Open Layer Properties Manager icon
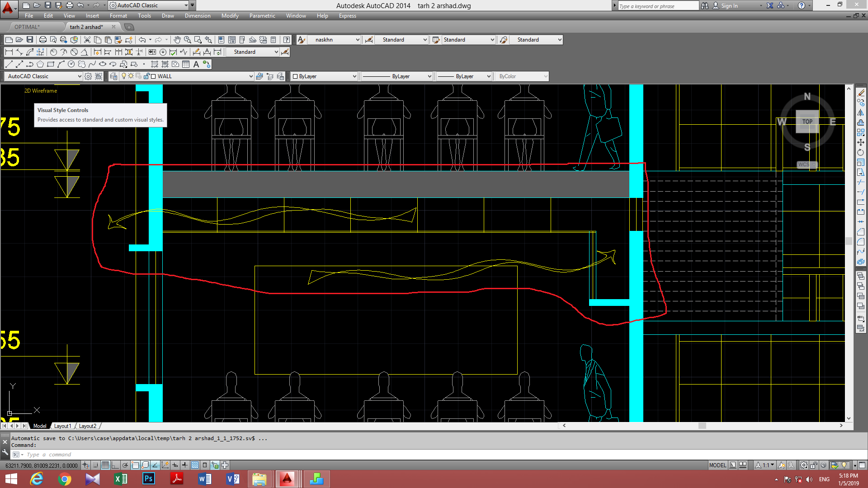Screen dimensions: 868x488 [113, 76]
